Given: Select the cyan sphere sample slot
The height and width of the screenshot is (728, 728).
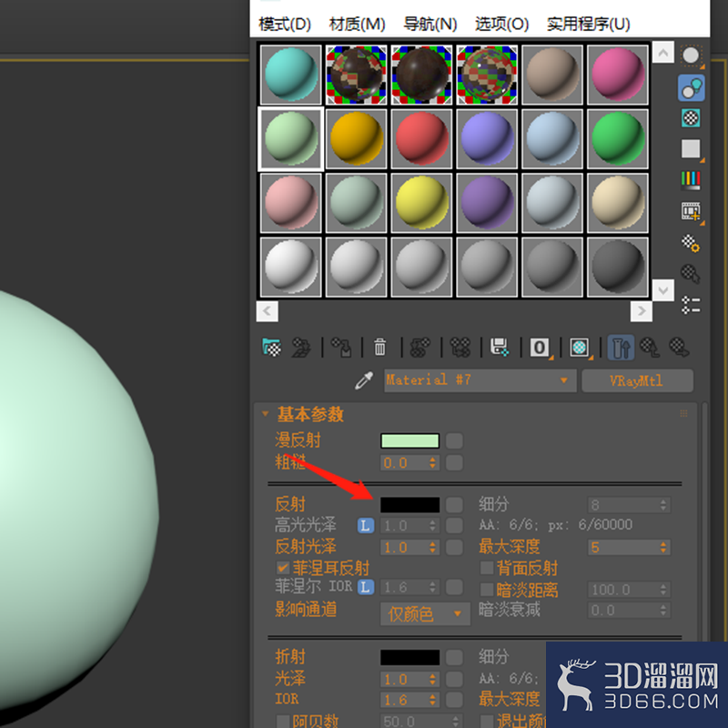Looking at the screenshot, I should pos(290,75).
